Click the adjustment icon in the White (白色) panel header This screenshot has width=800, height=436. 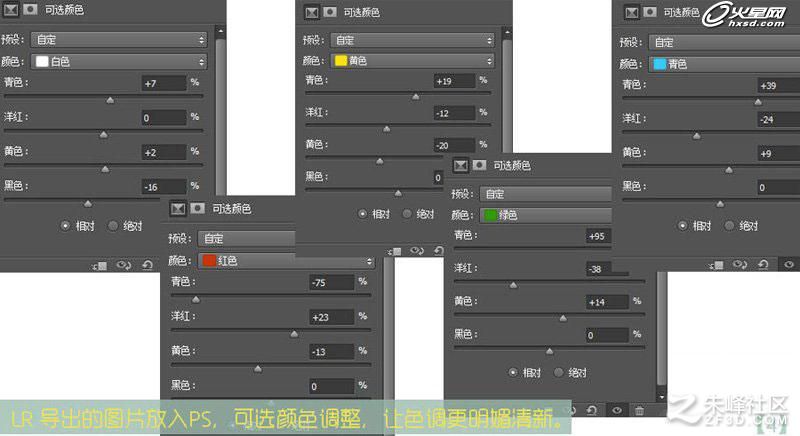coord(10,10)
